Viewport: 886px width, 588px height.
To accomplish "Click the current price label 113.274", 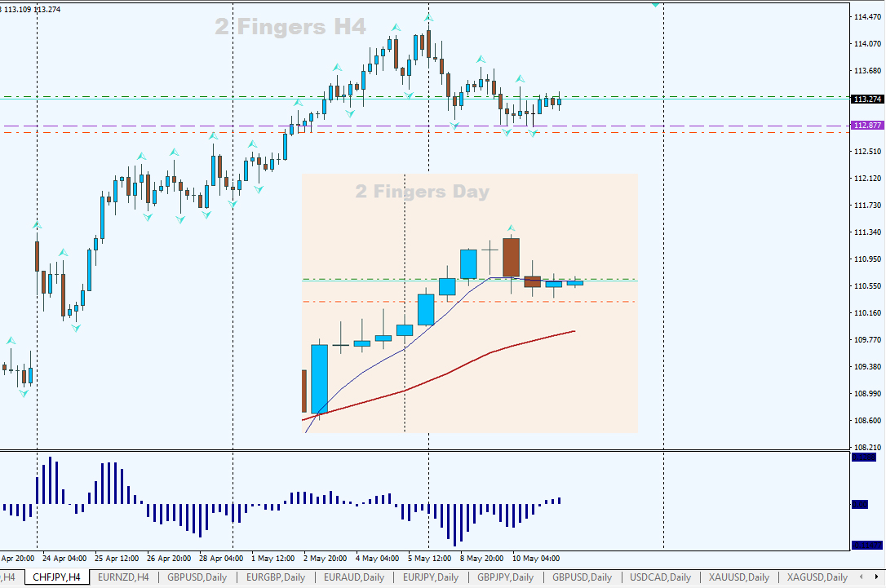I will tap(867, 99).
